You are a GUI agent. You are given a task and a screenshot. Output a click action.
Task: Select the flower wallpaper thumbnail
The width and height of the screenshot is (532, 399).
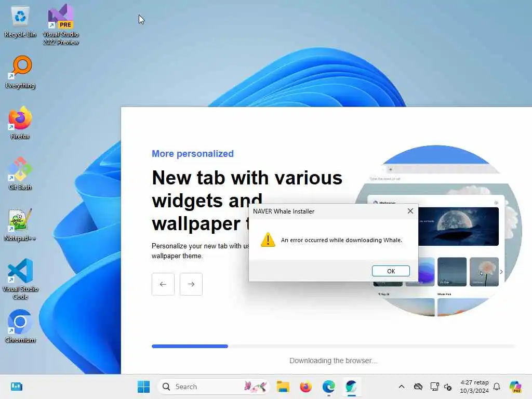tap(484, 272)
